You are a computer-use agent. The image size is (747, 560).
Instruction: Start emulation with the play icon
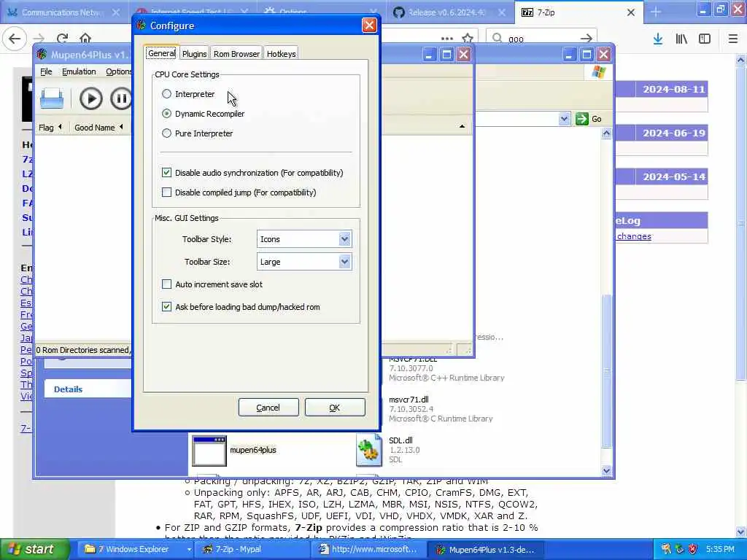click(x=90, y=98)
